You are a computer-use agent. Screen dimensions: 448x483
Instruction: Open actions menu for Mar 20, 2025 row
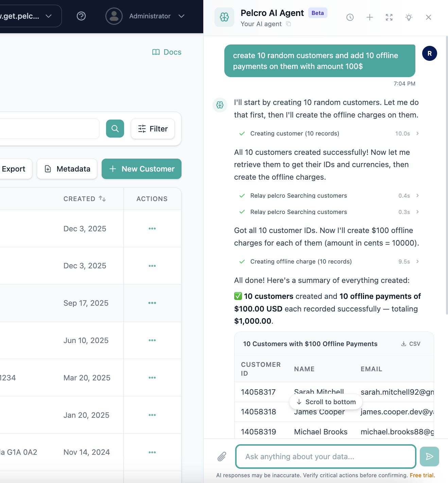pyautogui.click(x=152, y=378)
